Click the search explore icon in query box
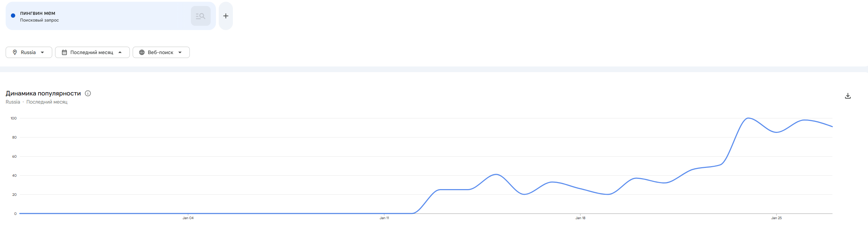 (x=200, y=16)
